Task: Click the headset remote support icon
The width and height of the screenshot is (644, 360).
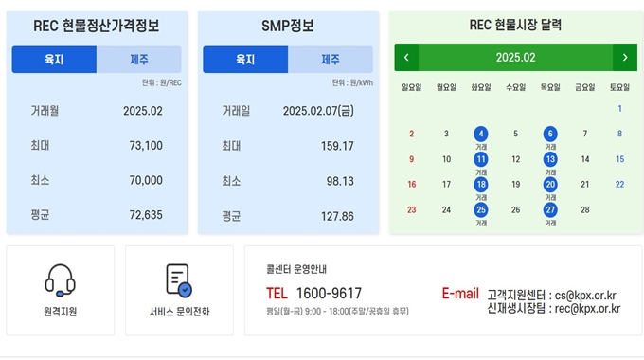Action: coord(60,280)
